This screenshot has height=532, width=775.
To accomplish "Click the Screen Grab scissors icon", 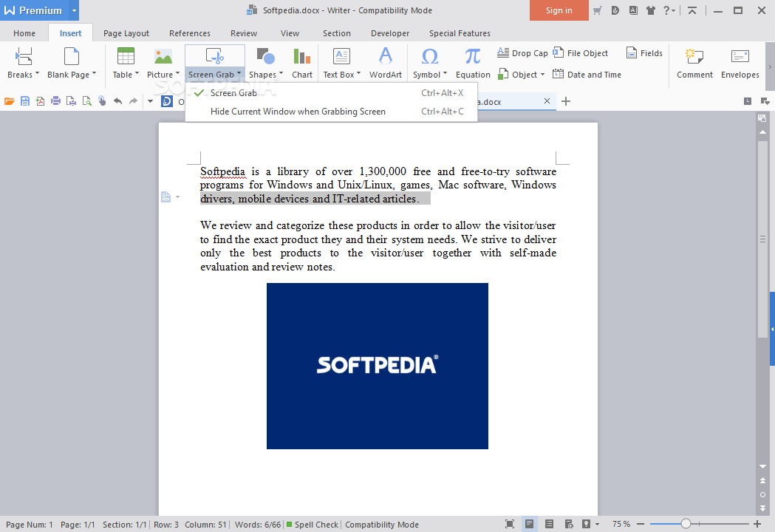I will click(x=214, y=56).
